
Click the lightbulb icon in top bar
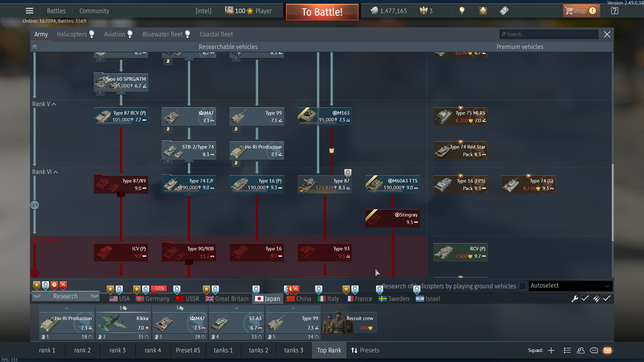coord(462,11)
